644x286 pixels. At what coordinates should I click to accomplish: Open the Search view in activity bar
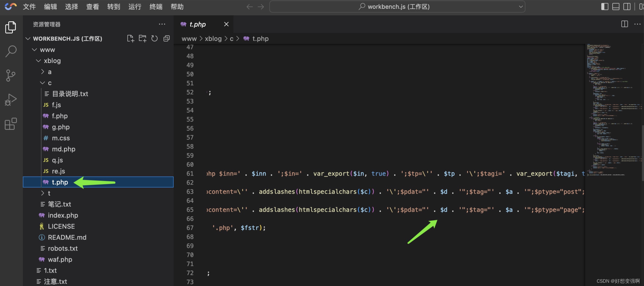11,51
